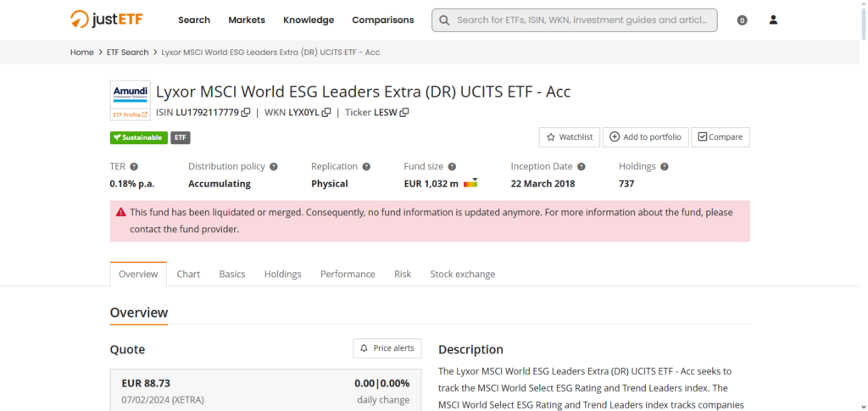Open the Amundi ETF Profile logo
The image size is (868, 411).
pos(130,100)
